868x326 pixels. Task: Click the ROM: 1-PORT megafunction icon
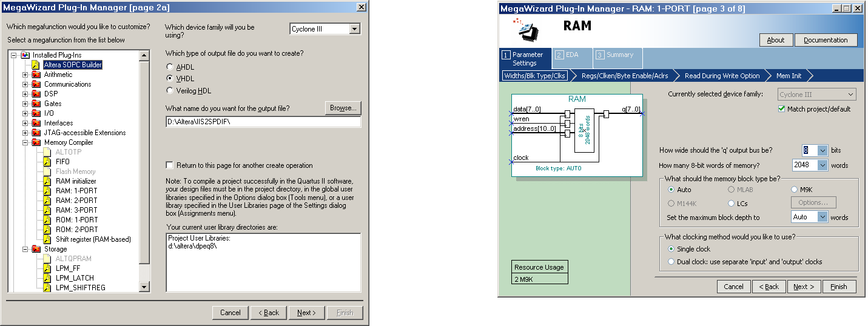click(48, 220)
